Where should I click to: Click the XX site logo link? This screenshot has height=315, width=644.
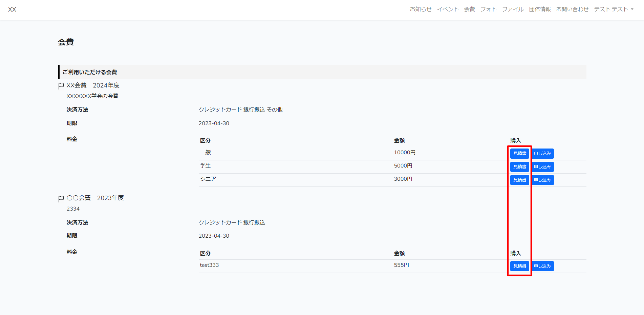pos(12,9)
